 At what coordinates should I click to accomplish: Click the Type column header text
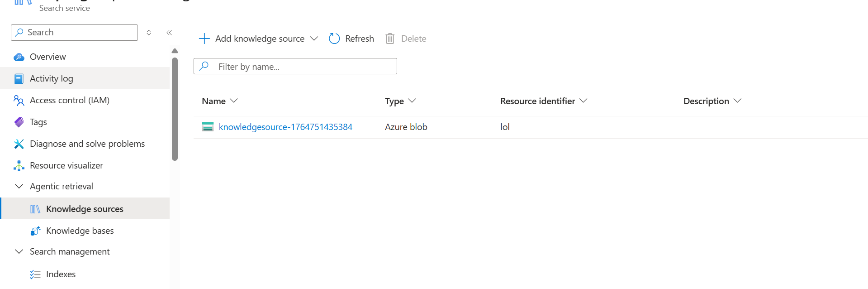click(394, 101)
